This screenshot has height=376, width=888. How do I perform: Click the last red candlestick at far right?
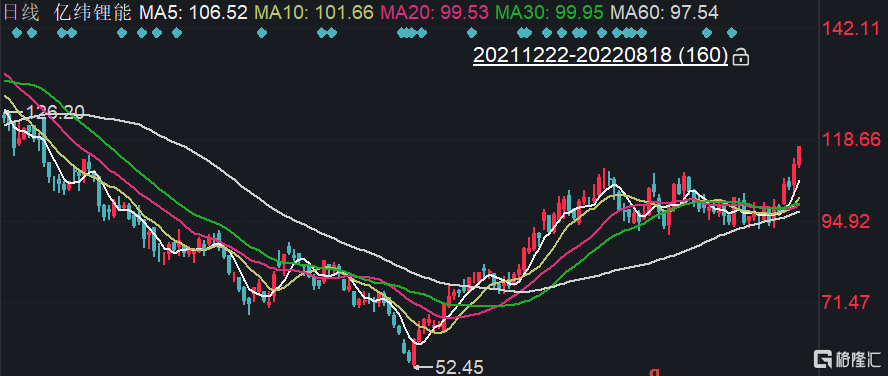[799, 156]
